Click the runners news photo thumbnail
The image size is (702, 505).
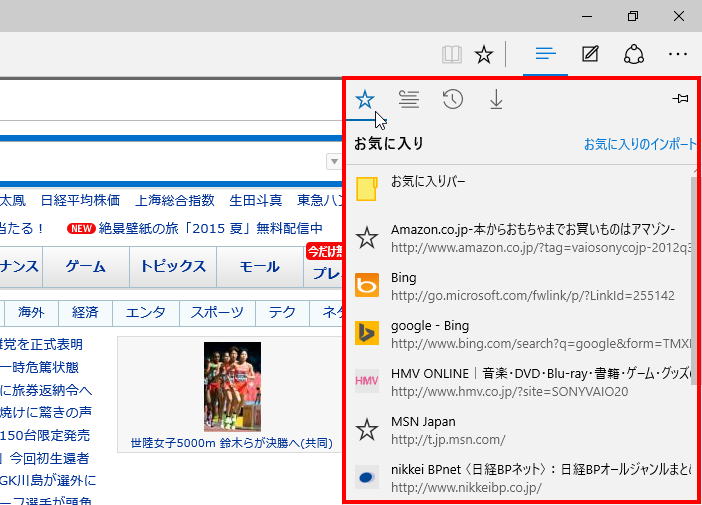pyautogui.click(x=232, y=386)
